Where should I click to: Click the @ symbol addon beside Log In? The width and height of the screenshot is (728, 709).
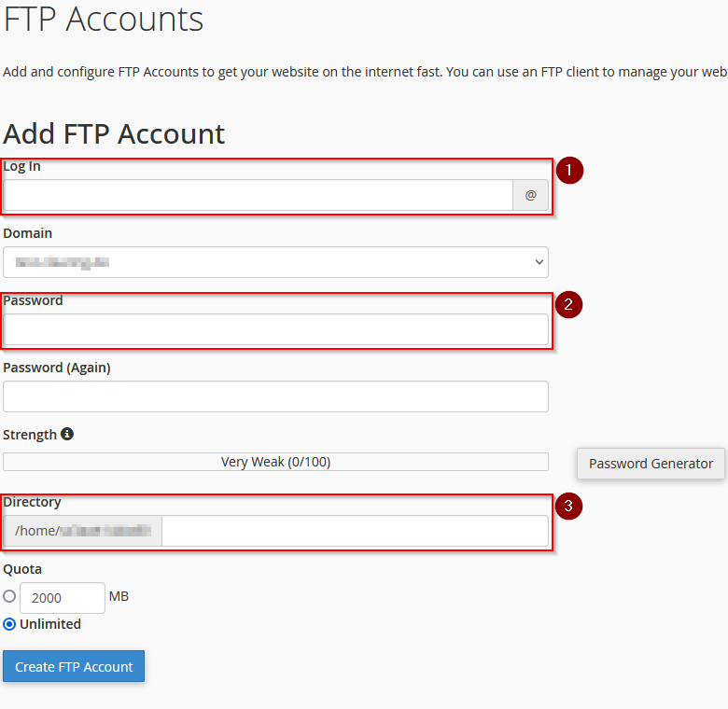(530, 195)
